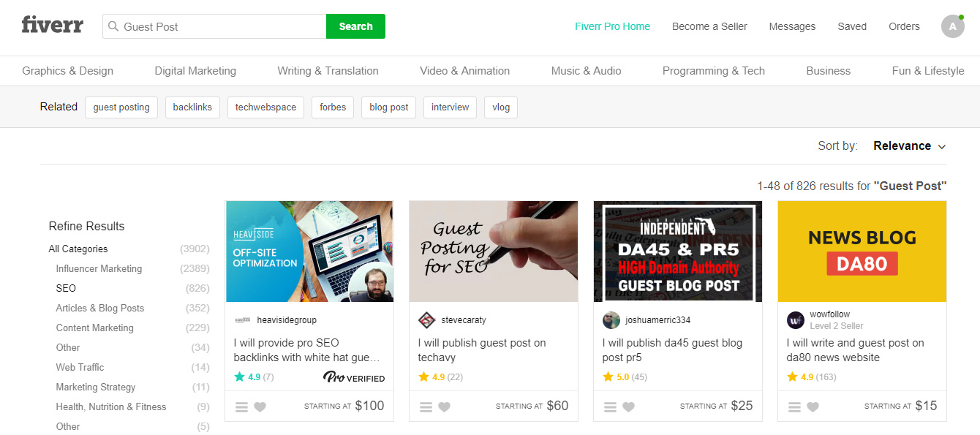Viewport: 980px width, 435px height.
Task: Open the Sort by Relevance dropdown
Action: pyautogui.click(x=909, y=145)
